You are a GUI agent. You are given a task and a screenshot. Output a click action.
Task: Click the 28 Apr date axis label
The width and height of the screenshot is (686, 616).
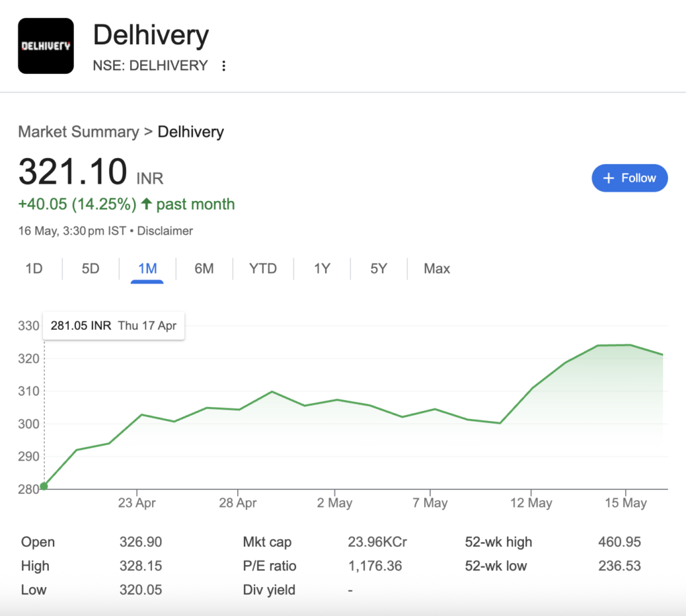(x=238, y=503)
